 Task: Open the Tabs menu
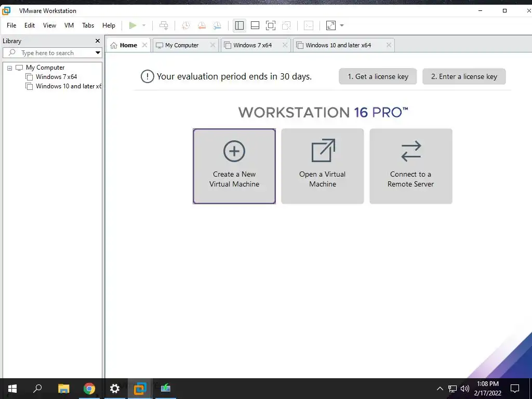[x=88, y=25]
